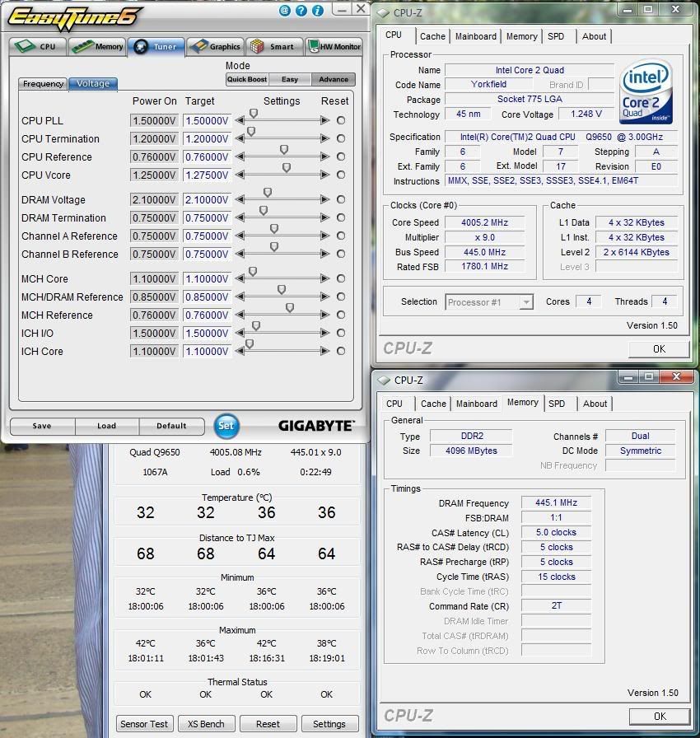Click the CPU Vcore target value field
Viewport: 700px width, 738px height.
point(207,175)
